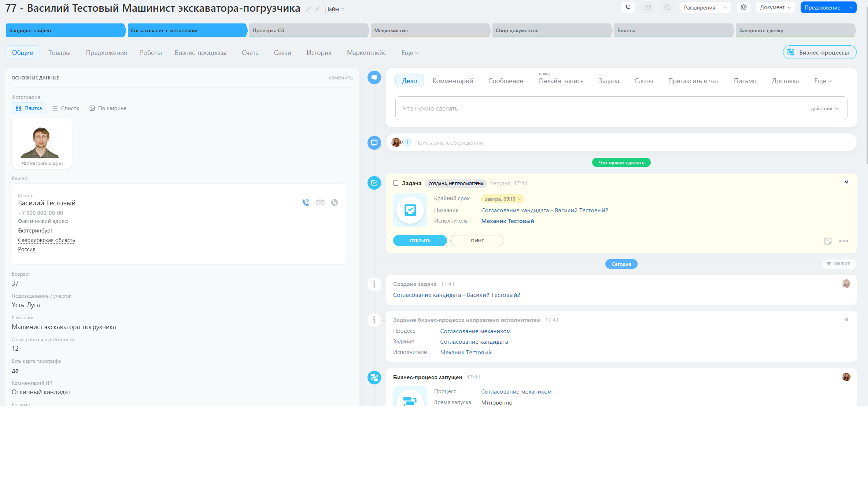Click the email icon in contact card

tap(320, 202)
